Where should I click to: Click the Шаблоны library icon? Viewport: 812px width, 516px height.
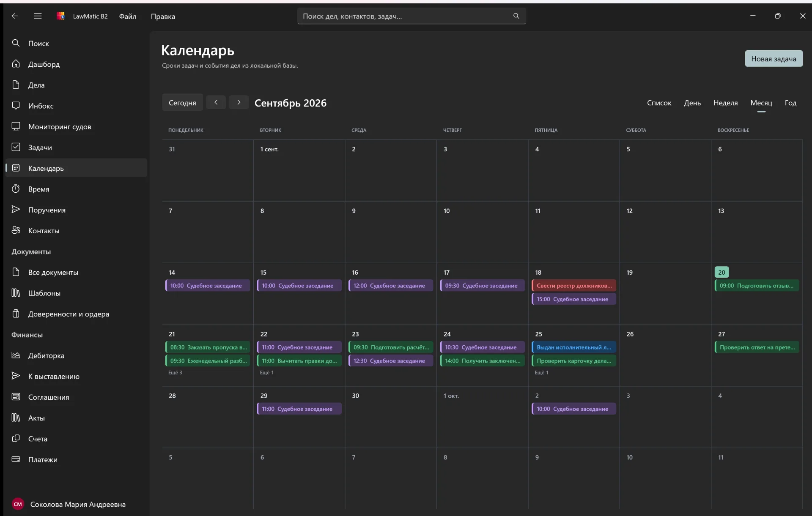[x=16, y=293]
